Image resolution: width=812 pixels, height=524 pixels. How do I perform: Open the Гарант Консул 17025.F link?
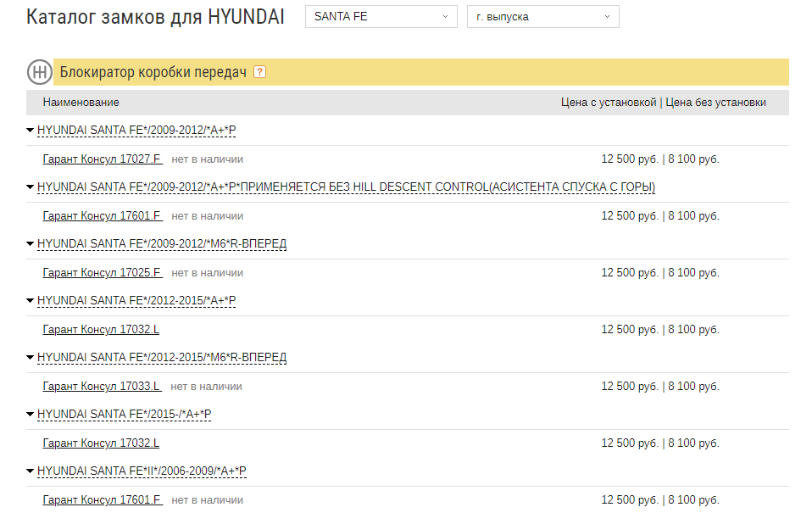[103, 273]
